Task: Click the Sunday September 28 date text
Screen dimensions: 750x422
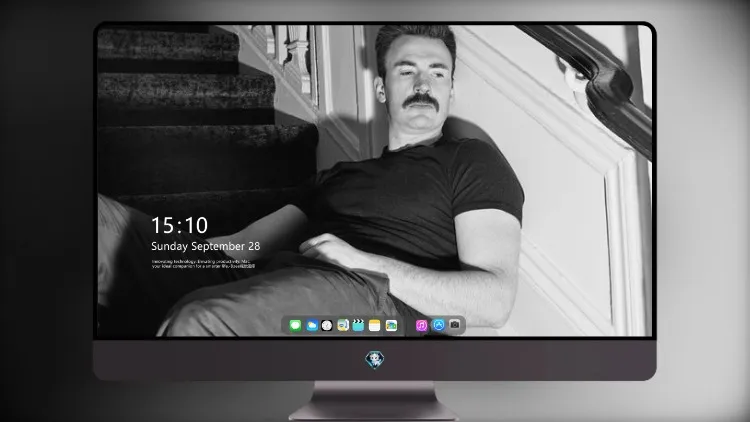Action: point(206,246)
